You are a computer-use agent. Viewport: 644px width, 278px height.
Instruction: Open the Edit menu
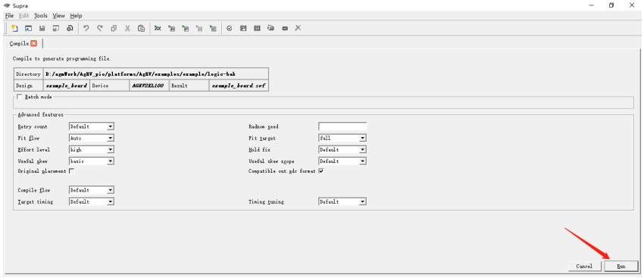pyautogui.click(x=23, y=16)
